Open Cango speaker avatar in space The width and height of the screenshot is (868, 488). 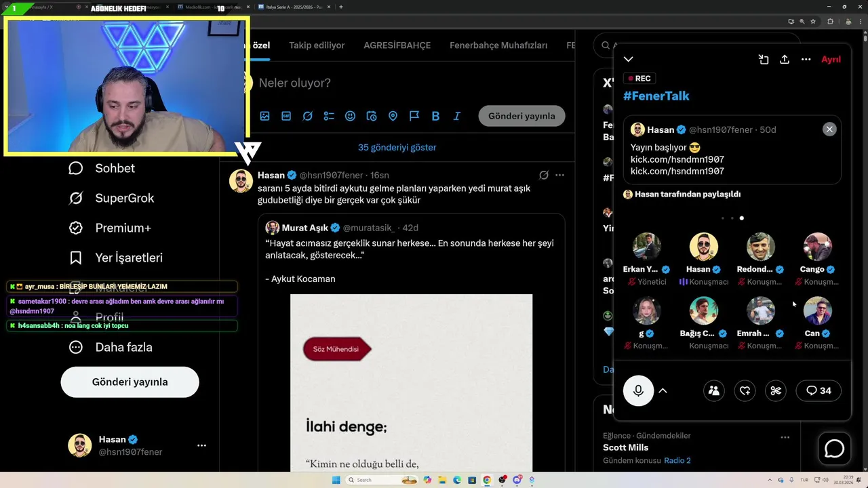click(817, 247)
